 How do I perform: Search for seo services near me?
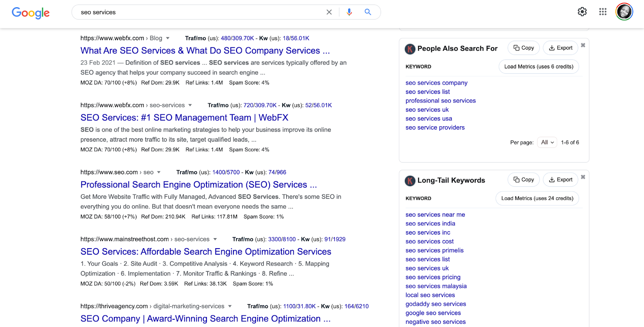tap(436, 215)
